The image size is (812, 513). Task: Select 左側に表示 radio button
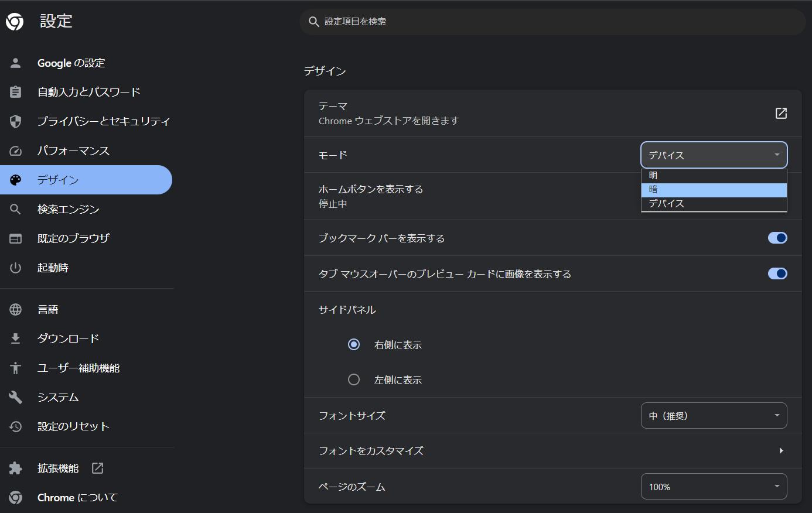354,379
